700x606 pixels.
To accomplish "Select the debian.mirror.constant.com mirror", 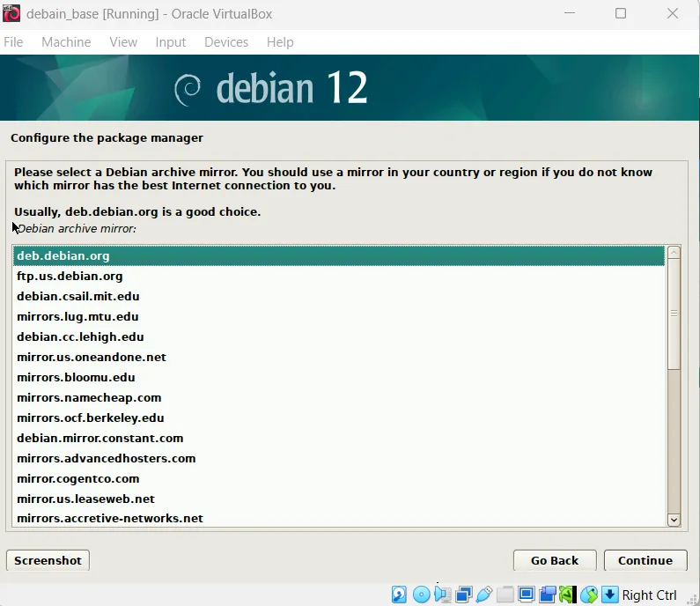I will pos(338,438).
